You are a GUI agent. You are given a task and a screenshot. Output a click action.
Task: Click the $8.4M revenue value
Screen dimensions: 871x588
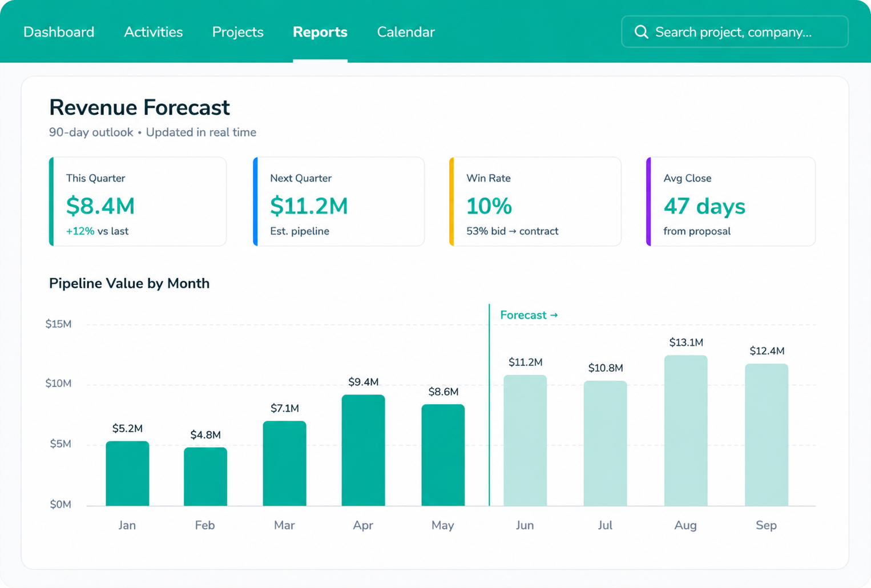point(100,206)
